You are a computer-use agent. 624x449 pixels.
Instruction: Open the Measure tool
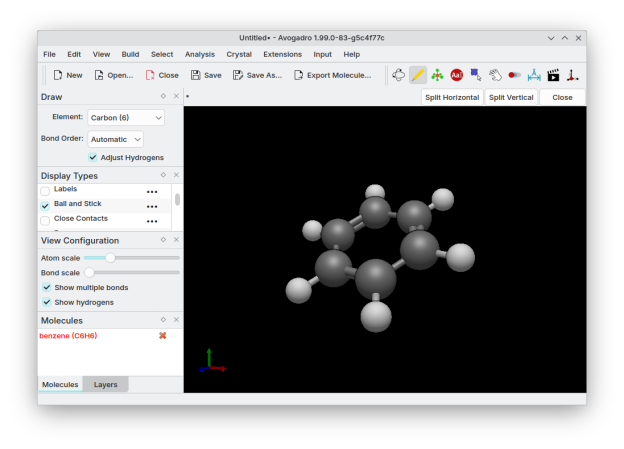[x=533, y=75]
